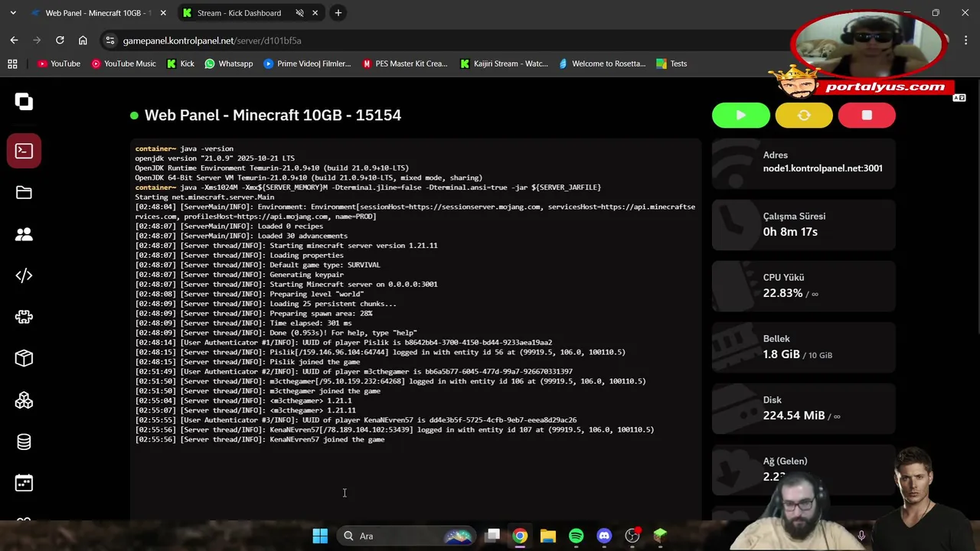
Task: Open the stacked cubes icon in sidebar
Action: click(24, 400)
